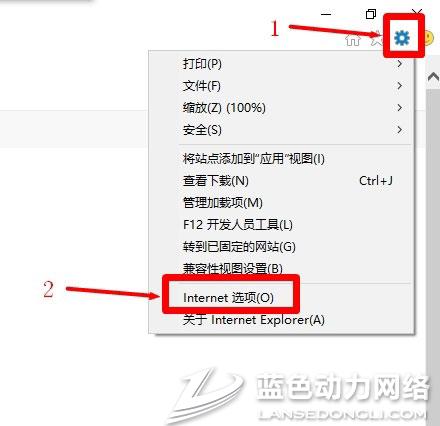
Task: Select 管理加载项(M) menu item
Action: (x=281, y=203)
